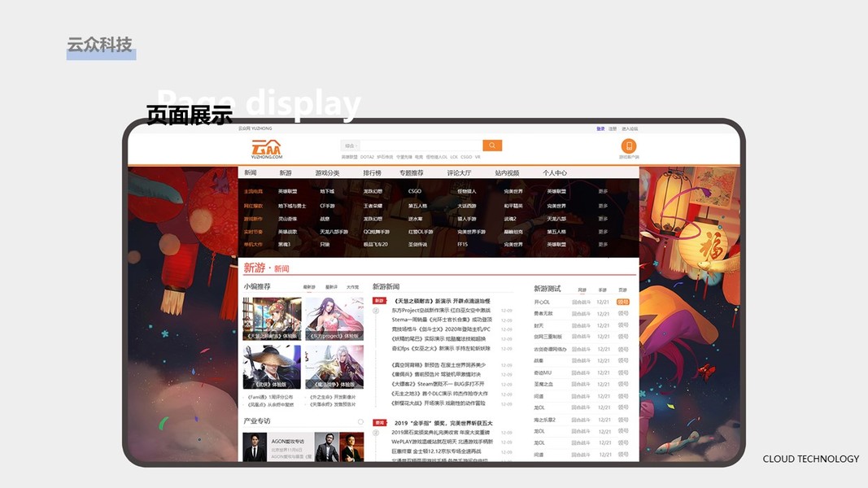This screenshot has height=488, width=868.
Task: Click 奇迹MU in the 新游测试 list
Action: point(543,373)
